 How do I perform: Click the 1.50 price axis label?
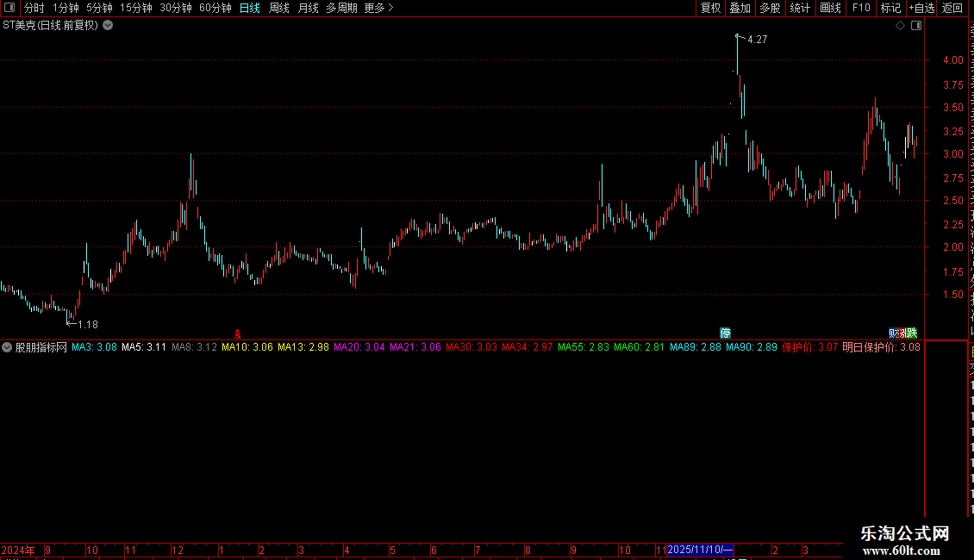pos(953,295)
